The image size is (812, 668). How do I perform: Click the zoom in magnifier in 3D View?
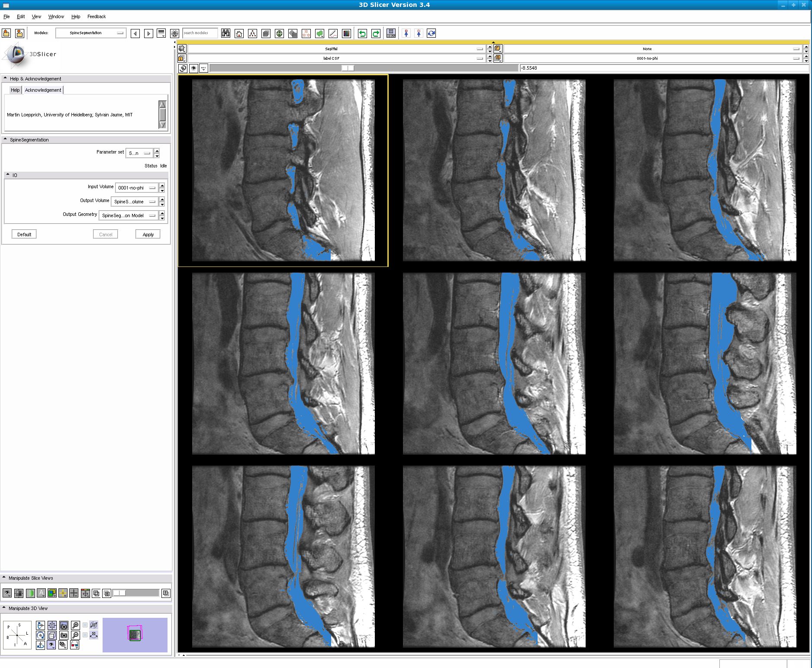(75, 625)
